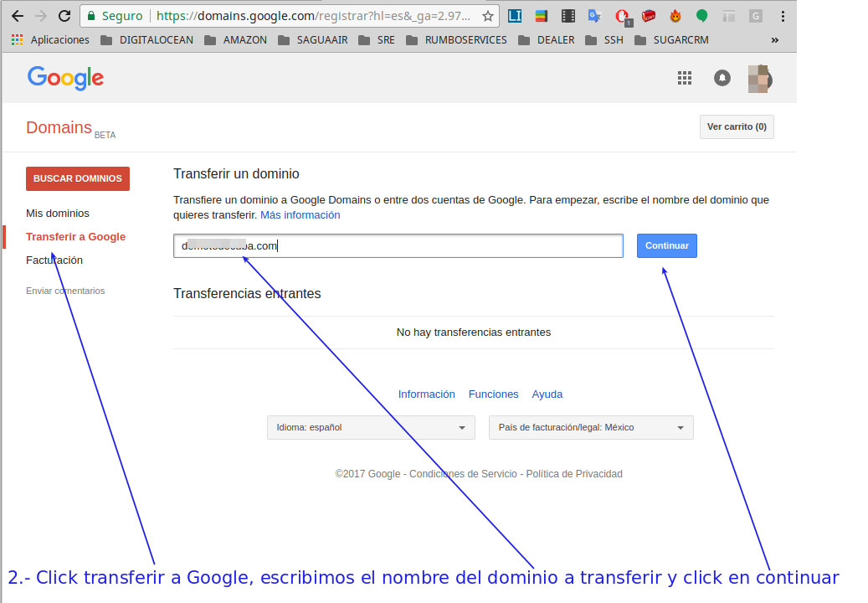Open the Google apps grid
Viewport: 868px width, 603px height.
click(685, 78)
